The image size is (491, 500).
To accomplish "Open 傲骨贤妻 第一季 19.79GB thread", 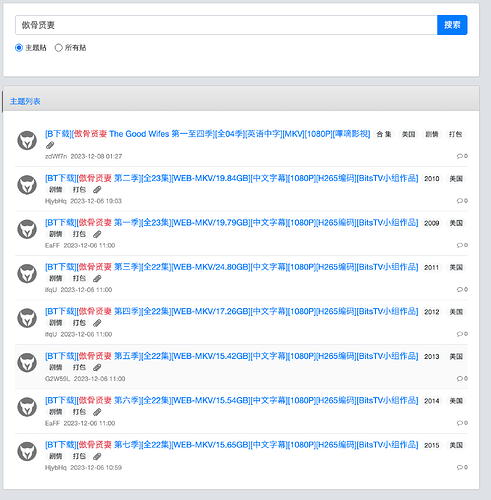I will [x=231, y=223].
